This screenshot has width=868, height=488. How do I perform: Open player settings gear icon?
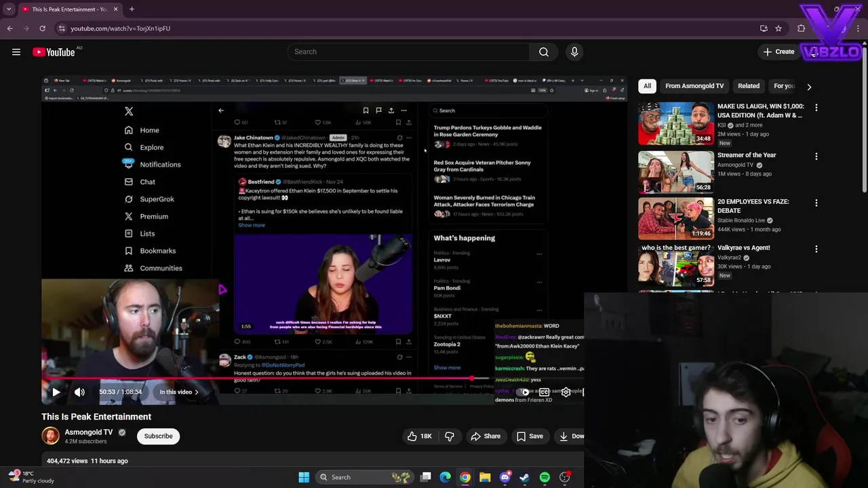566,392
